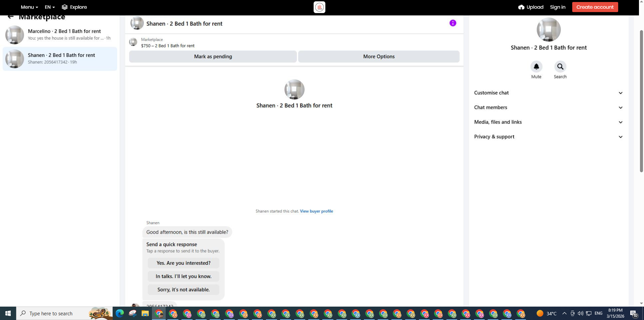Open the Menu dropdown in the top bar
This screenshot has width=644, height=320.
tap(29, 7)
